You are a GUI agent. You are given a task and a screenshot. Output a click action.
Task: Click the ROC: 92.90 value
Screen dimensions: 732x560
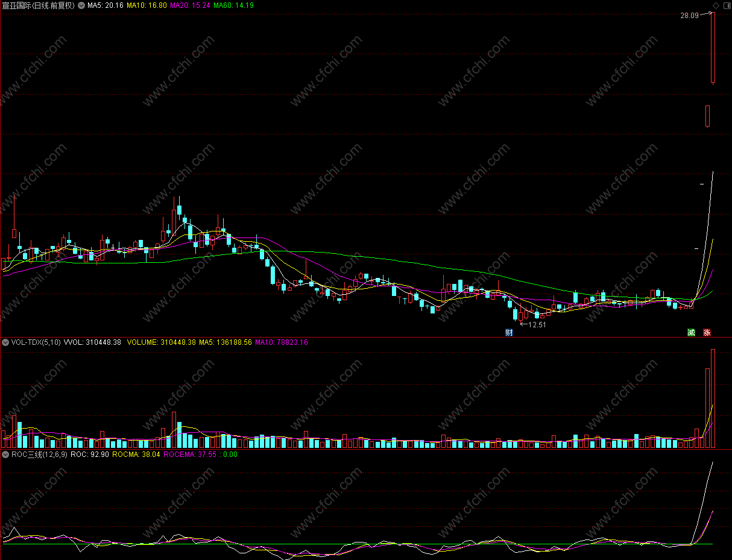coord(90,455)
